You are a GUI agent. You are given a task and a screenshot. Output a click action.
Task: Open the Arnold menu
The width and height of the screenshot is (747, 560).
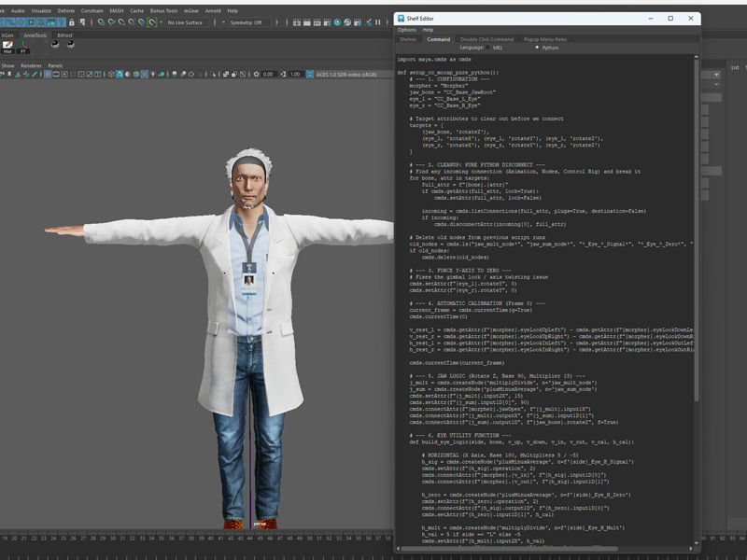[213, 10]
